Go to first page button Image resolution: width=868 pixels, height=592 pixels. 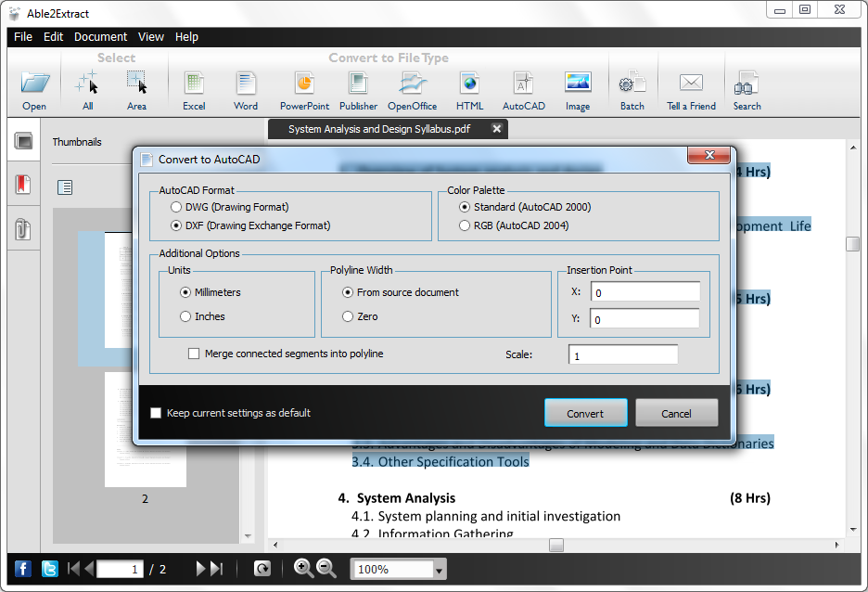72,569
